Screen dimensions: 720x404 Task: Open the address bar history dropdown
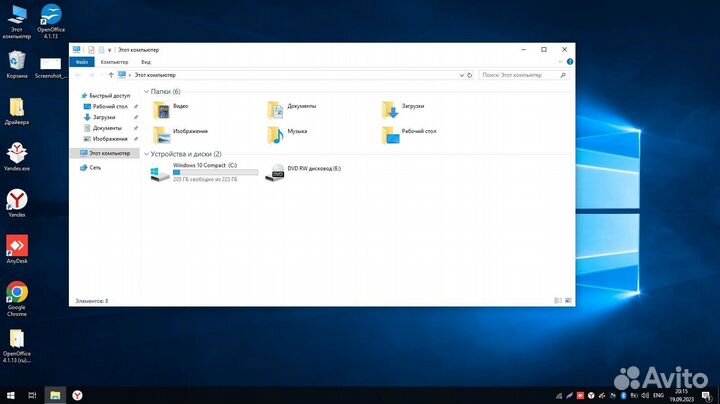click(461, 75)
